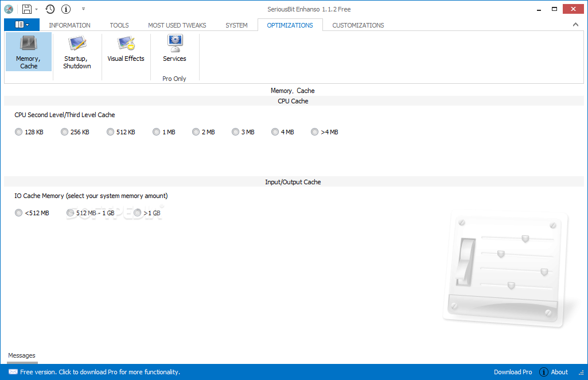Screen dimensions: 588x380
Task: Select the 3 MB cache option
Action: 243,132
